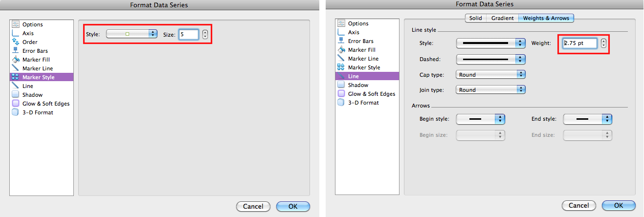
Task: Click the marker Size stepper arrows
Action: [x=205, y=35]
